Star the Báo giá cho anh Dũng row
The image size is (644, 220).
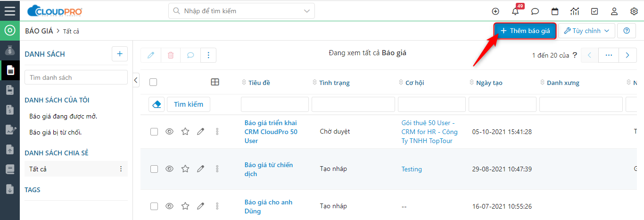pos(185,206)
